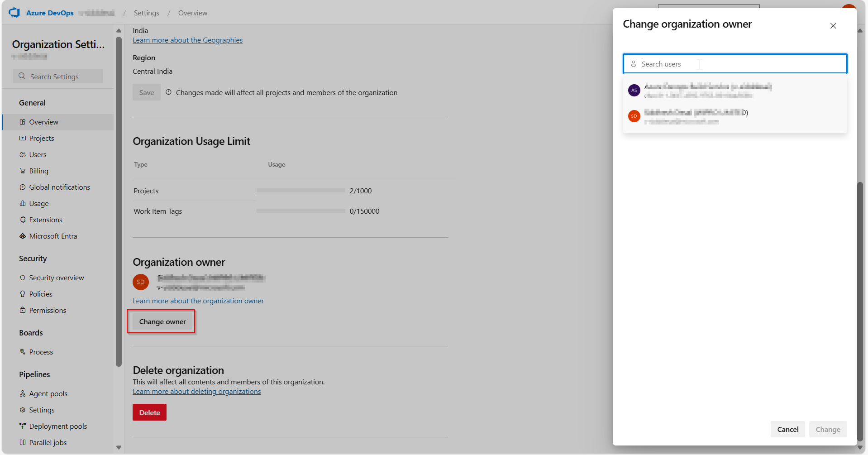
Task: Open Learn more about deleting organizations link
Action: pyautogui.click(x=197, y=392)
